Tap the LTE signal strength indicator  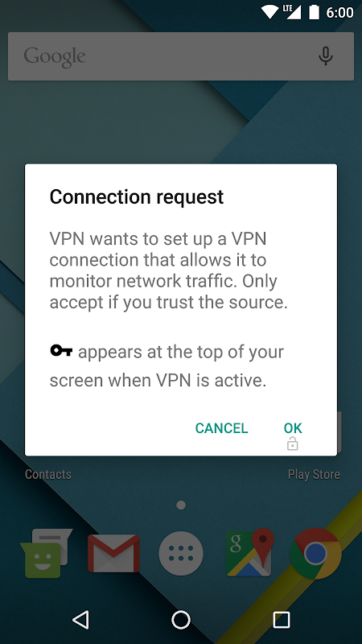(293, 12)
